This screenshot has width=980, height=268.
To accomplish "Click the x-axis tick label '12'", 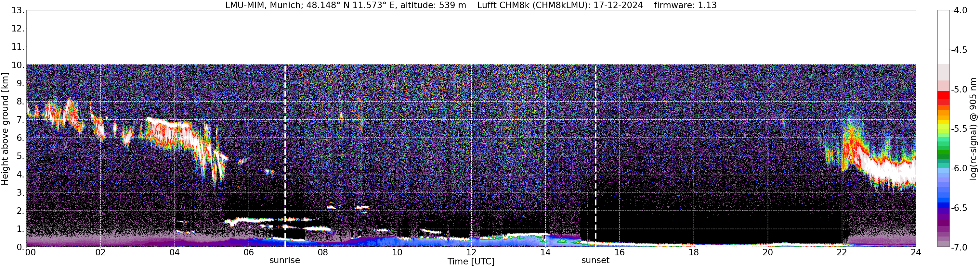I will coord(471,252).
